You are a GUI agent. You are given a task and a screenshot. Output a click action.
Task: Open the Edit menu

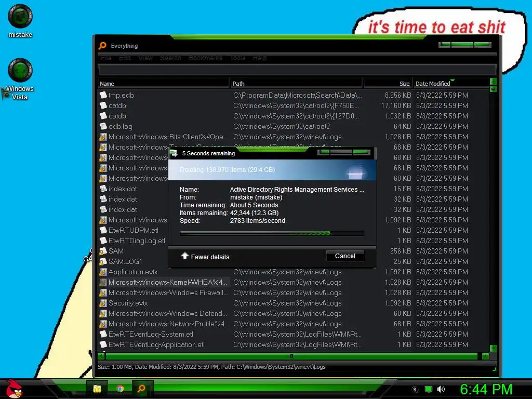[x=125, y=58]
